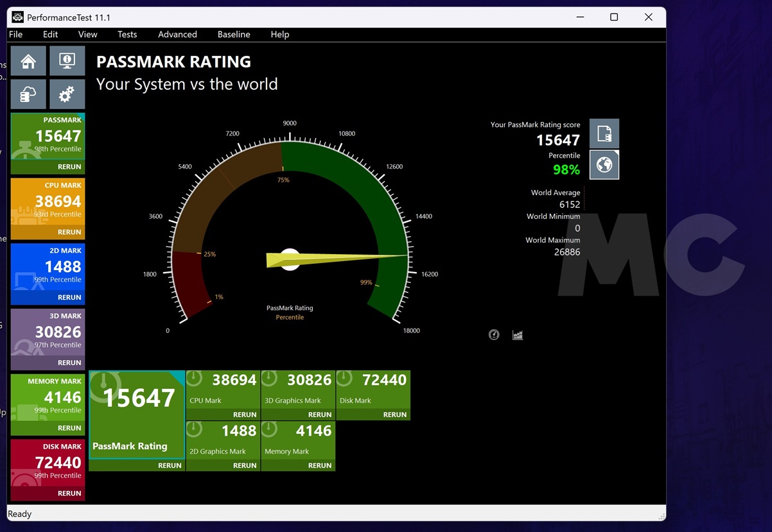Image resolution: width=772 pixels, height=532 pixels.
Task: Open the View menu
Action: coord(87,34)
